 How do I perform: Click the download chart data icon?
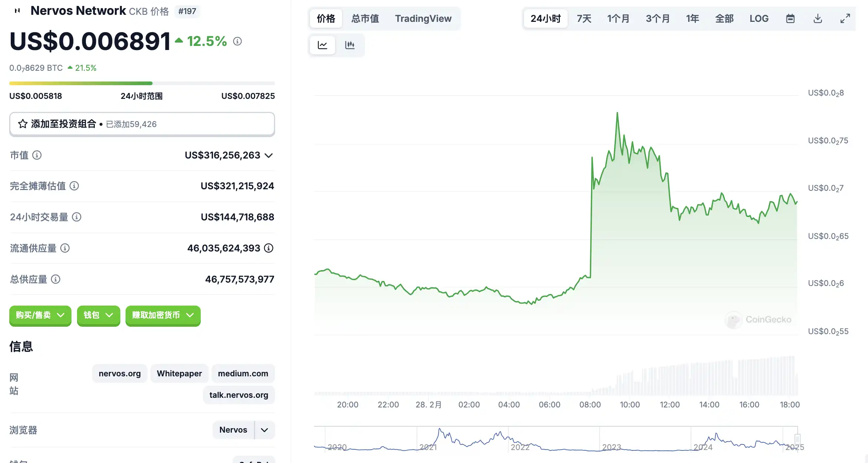[x=818, y=19]
